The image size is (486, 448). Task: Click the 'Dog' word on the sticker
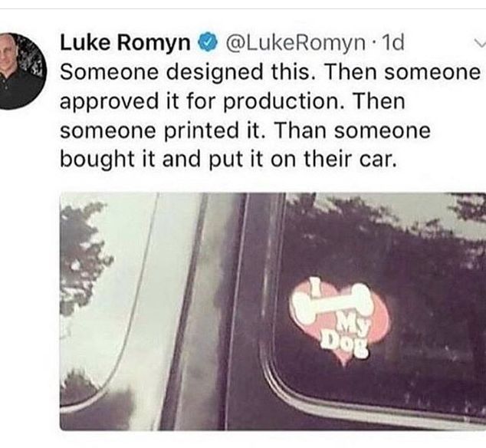point(345,344)
